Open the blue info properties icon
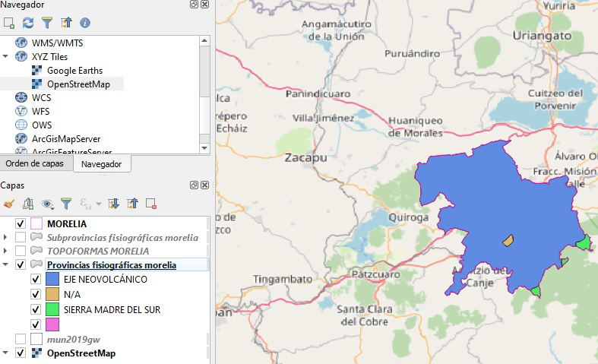The height and width of the screenshot is (364, 598). point(85,23)
